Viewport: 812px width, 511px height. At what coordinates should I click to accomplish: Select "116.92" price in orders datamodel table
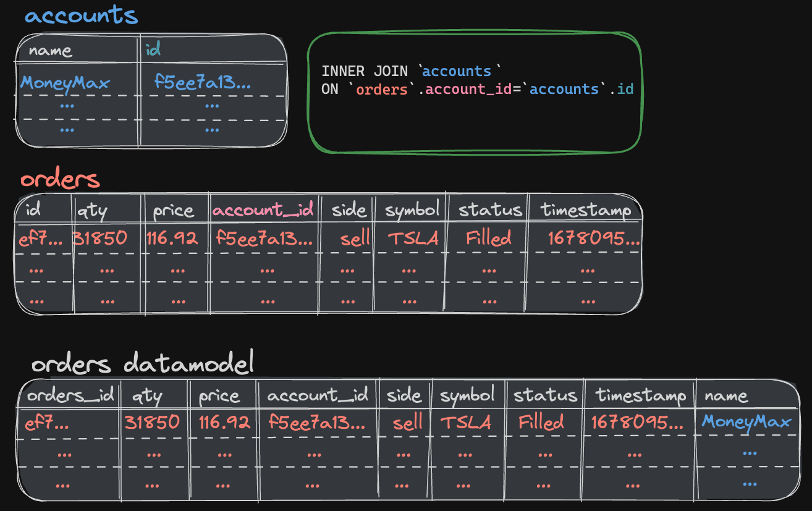click(224, 423)
